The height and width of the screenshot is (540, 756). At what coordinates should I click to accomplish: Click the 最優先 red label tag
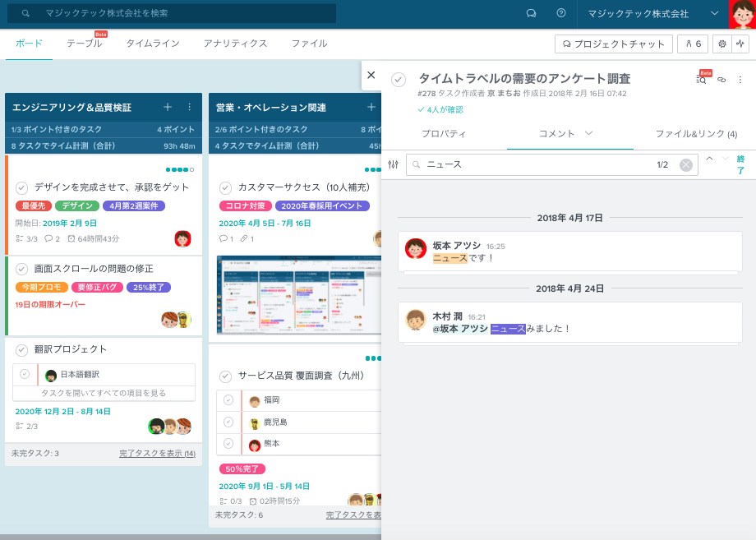pos(34,206)
